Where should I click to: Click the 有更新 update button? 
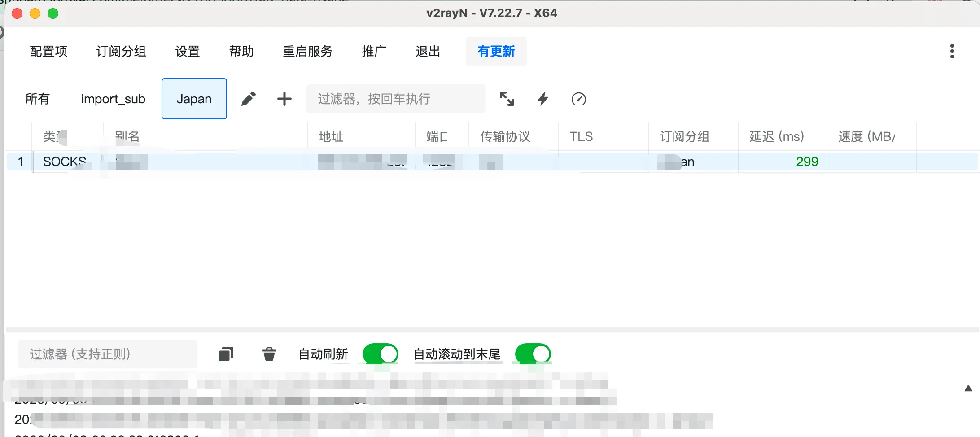[x=496, y=51]
